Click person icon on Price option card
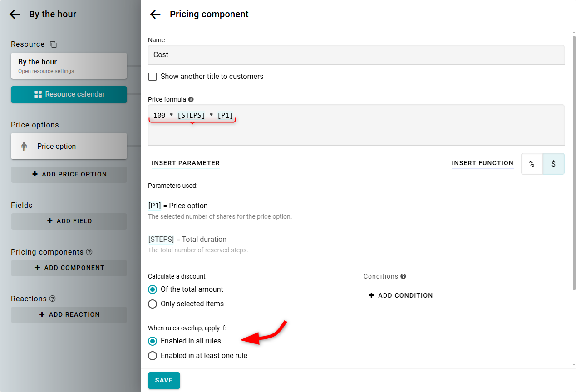The image size is (576, 392). [x=24, y=147]
